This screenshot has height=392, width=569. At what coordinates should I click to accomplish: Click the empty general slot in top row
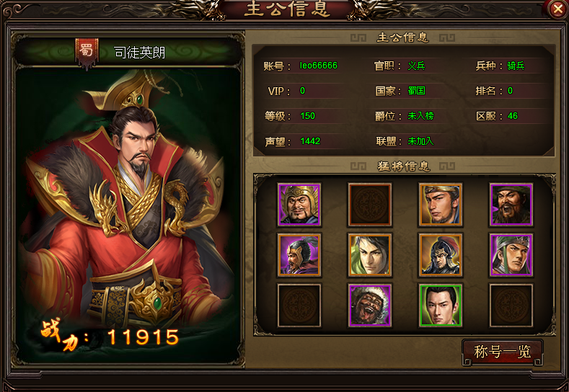[x=370, y=205]
